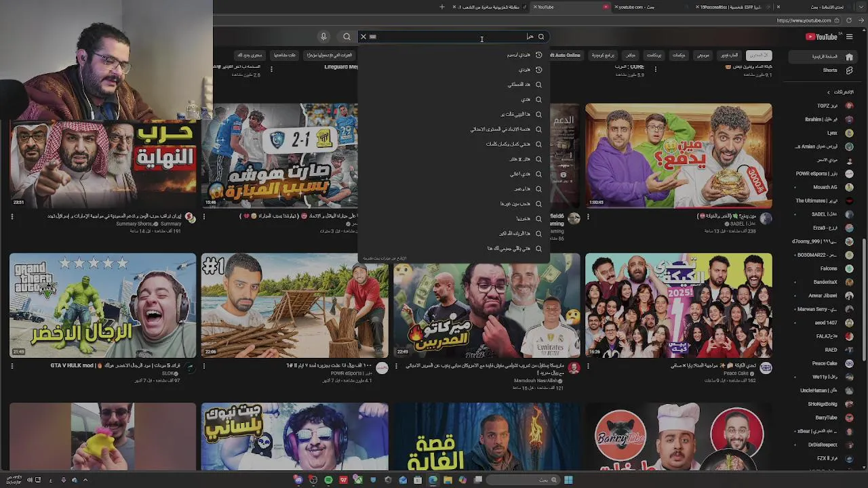Click the YouTube logo
868x488 pixels.
pos(822,37)
